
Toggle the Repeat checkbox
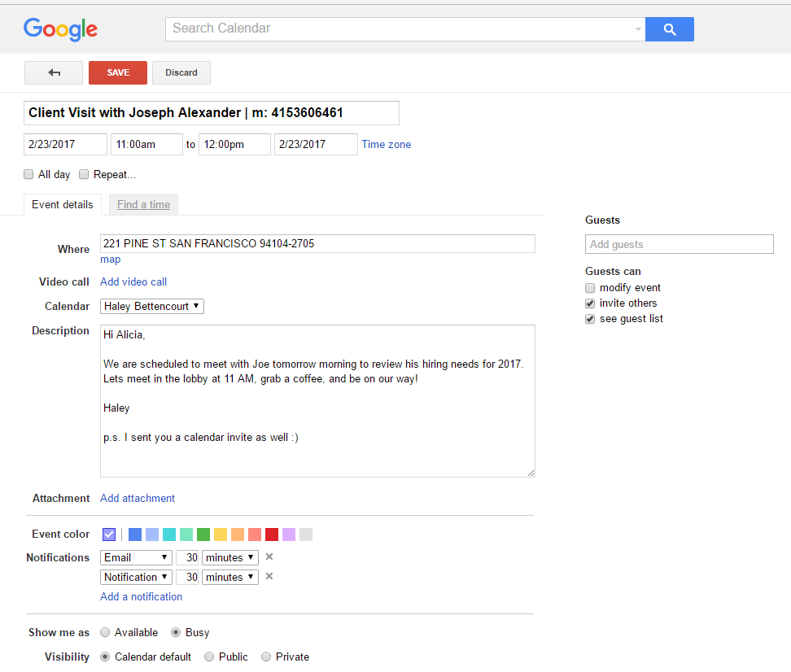click(x=84, y=174)
